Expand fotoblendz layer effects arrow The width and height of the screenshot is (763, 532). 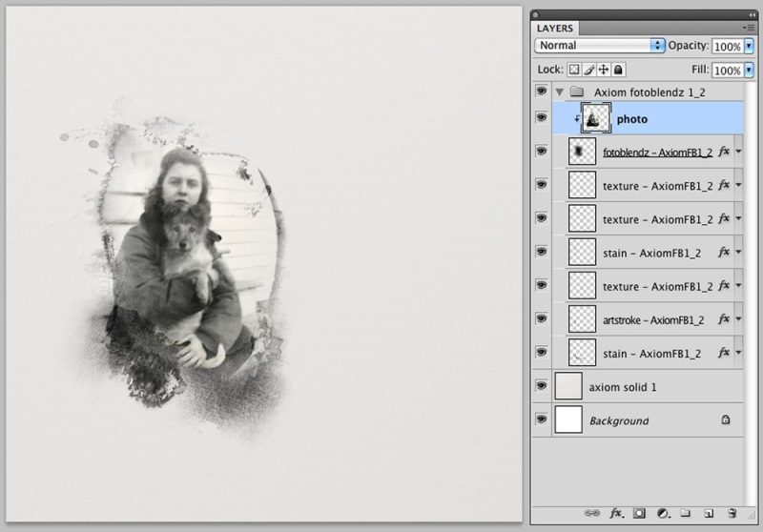[738, 152]
